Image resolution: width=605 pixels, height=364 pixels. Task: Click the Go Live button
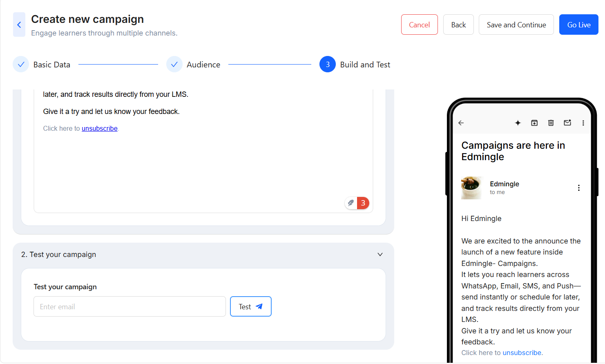579,25
